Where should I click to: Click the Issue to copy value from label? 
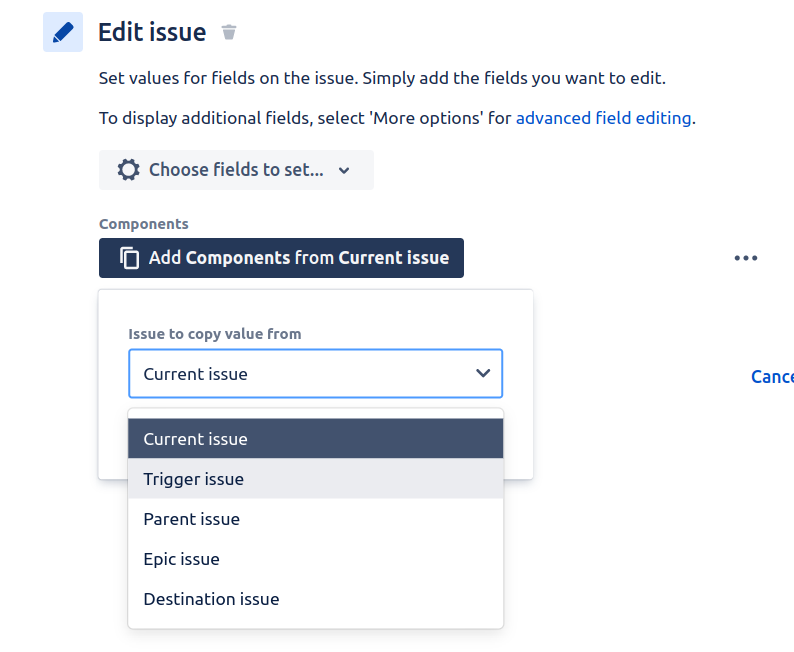[215, 334]
